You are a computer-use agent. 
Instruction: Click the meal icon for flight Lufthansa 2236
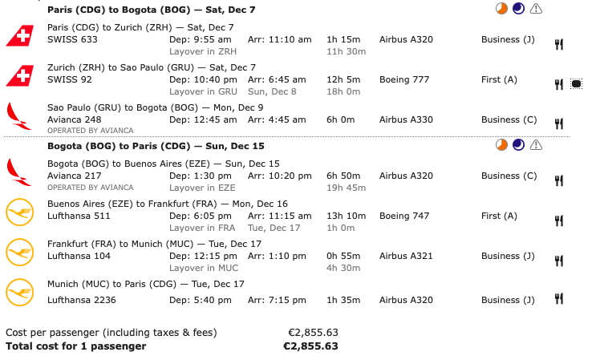pyautogui.click(x=558, y=299)
